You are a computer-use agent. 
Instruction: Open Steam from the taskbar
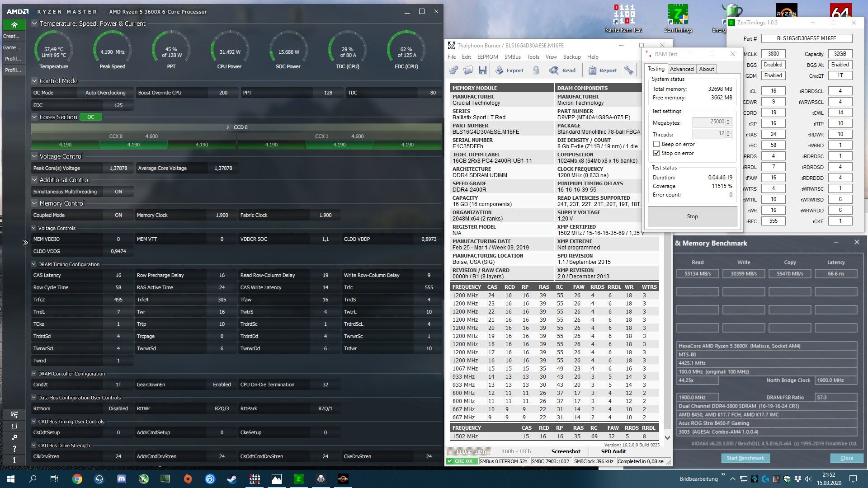tap(232, 479)
